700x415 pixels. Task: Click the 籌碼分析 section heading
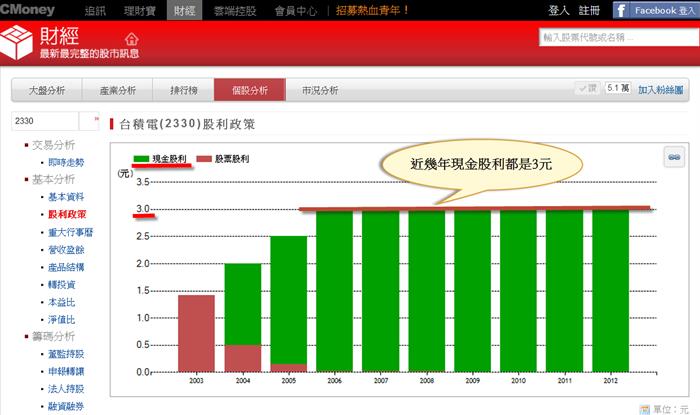tap(53, 336)
